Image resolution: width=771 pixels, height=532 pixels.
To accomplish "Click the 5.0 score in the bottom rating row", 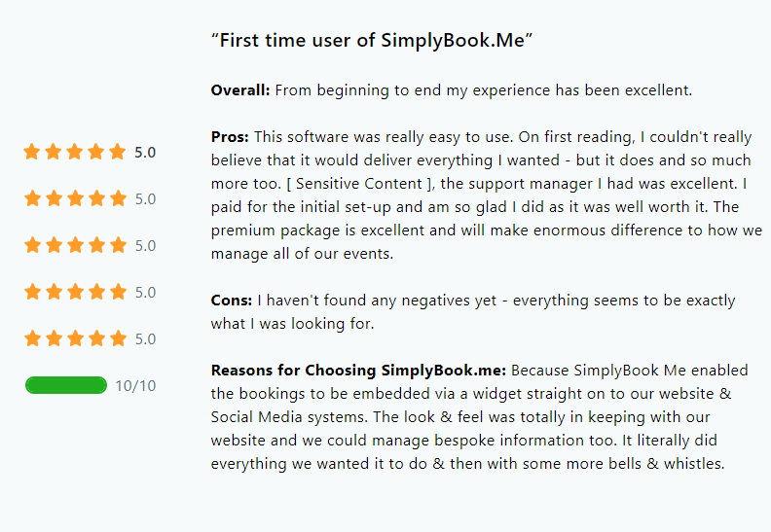I will coord(146,339).
